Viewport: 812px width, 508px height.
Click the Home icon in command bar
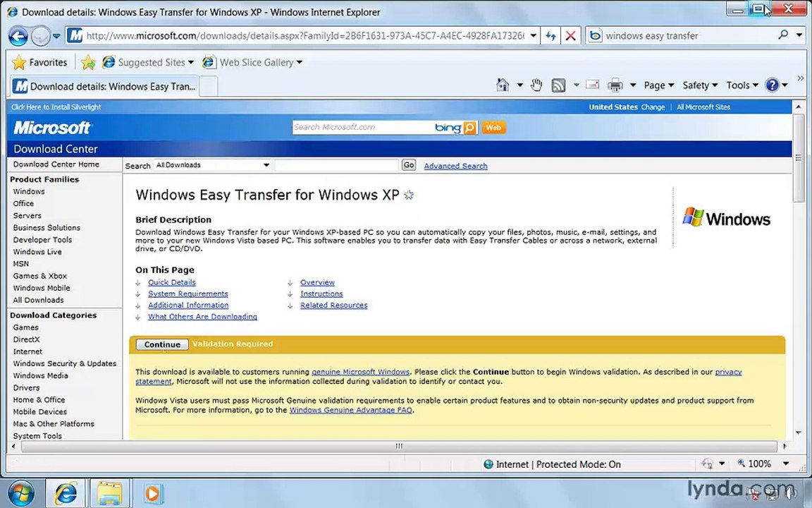tap(503, 85)
